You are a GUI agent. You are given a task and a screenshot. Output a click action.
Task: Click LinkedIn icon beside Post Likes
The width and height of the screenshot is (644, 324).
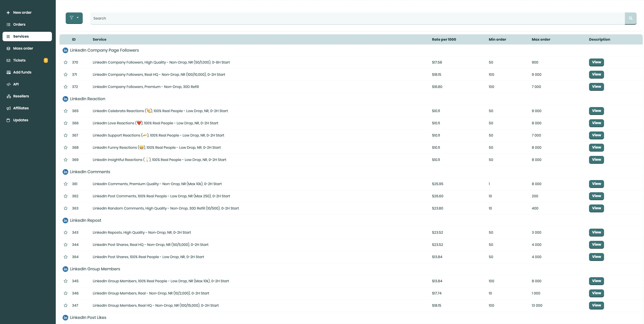(65, 318)
